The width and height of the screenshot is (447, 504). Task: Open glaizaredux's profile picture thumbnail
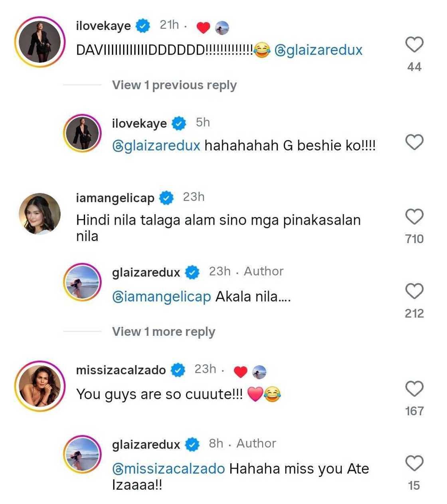(83, 281)
